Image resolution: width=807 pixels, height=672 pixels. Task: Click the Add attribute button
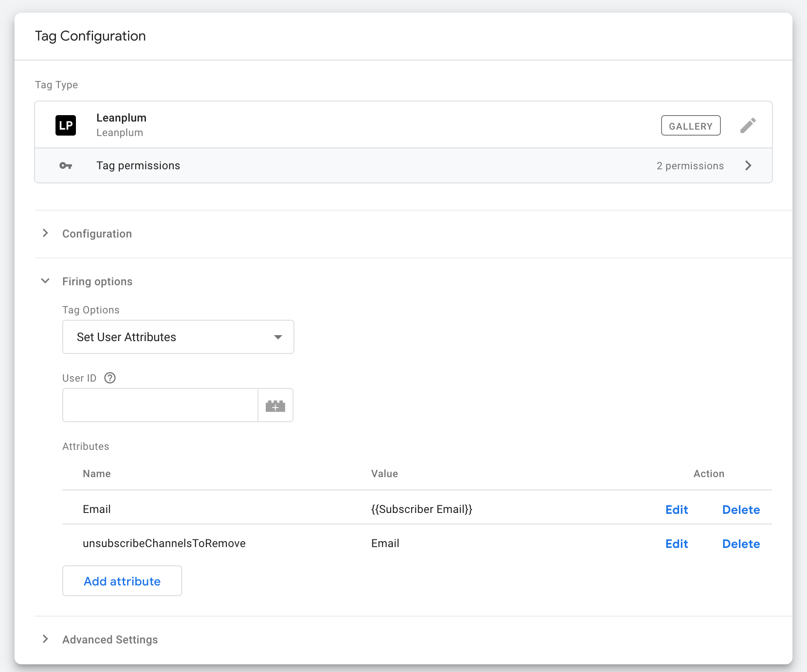coord(122,581)
